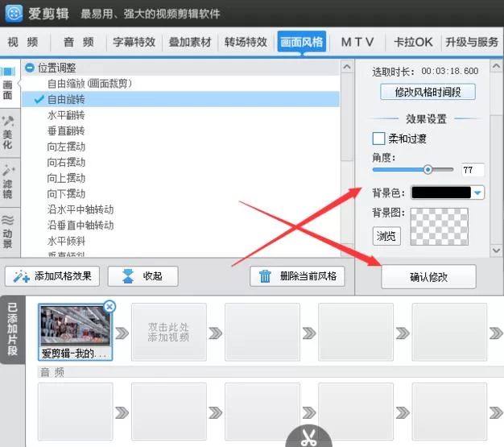This screenshot has width=504, height=447.
Task: Open the 升级与服务 tab
Action: tap(472, 42)
